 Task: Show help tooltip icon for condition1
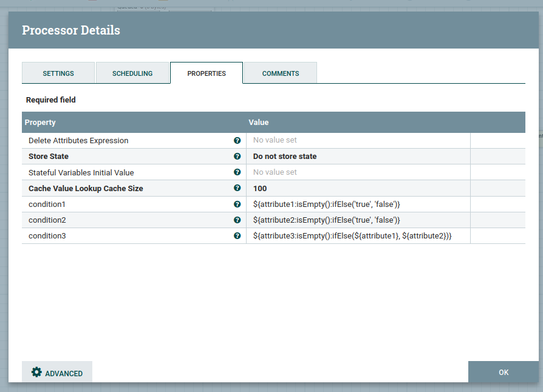click(237, 204)
